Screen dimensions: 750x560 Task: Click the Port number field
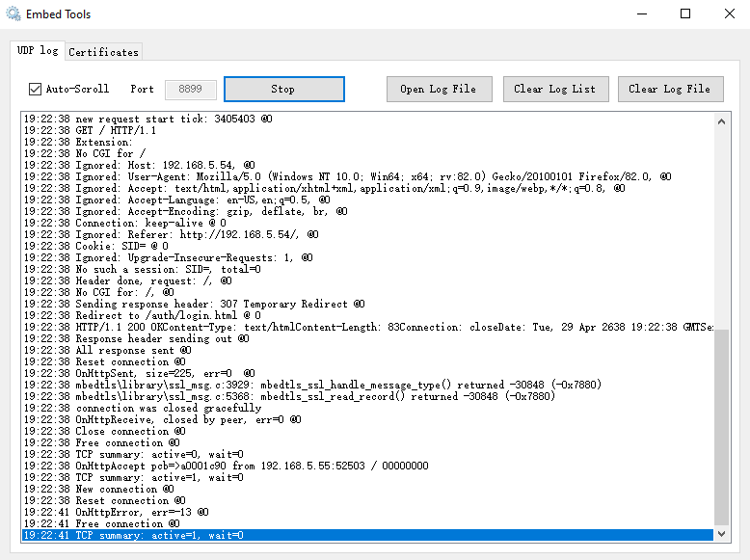tap(190, 90)
